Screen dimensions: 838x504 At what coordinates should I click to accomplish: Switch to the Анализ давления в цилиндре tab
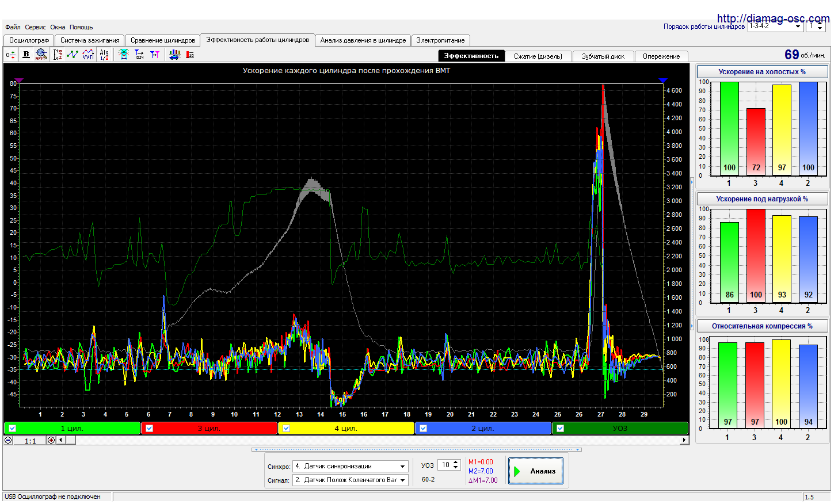(363, 40)
